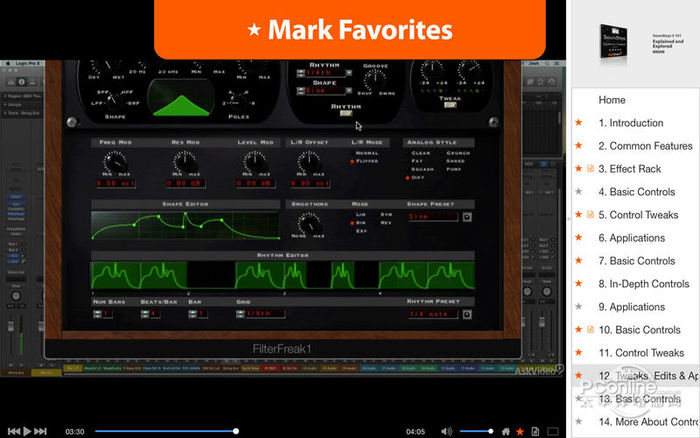Viewport: 700px width, 438px height.
Task: Open lesson 11. Control Tweaks
Action: click(x=642, y=353)
